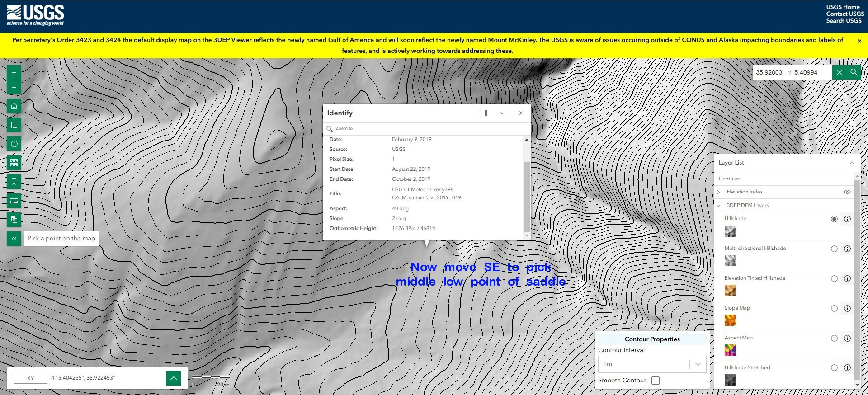Select Multi-directional Hillshade radio button
This screenshot has width=868, height=395.
pyautogui.click(x=835, y=249)
